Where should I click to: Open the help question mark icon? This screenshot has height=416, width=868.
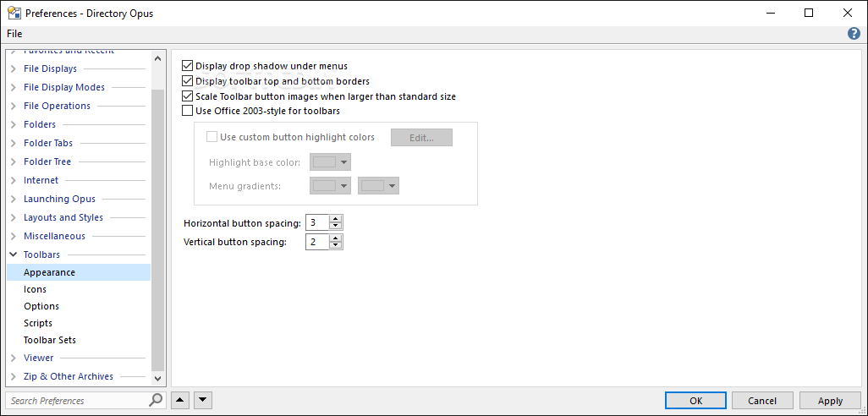854,34
